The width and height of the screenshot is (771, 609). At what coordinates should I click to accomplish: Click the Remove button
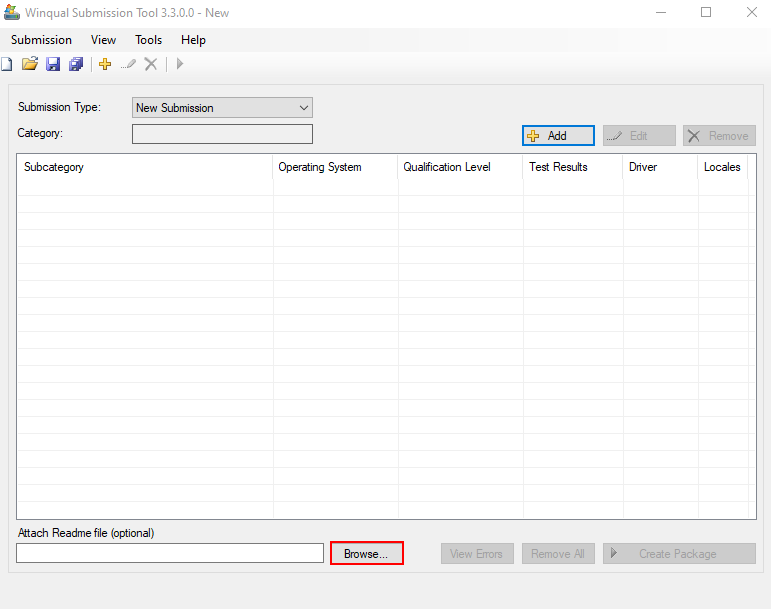pyautogui.click(x=719, y=136)
